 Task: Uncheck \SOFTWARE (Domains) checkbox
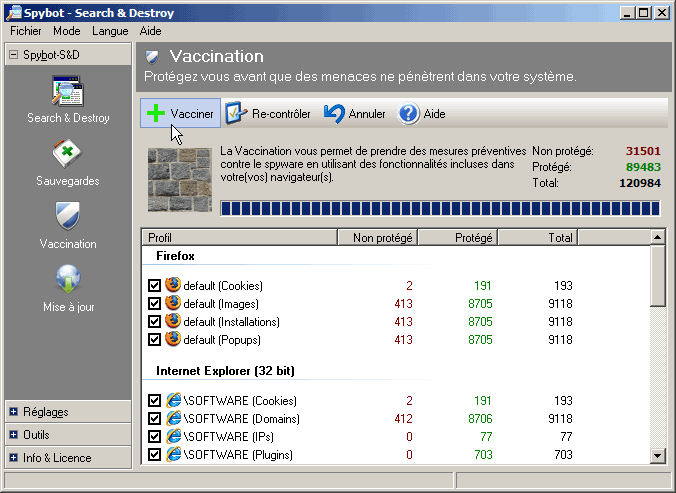pos(154,419)
